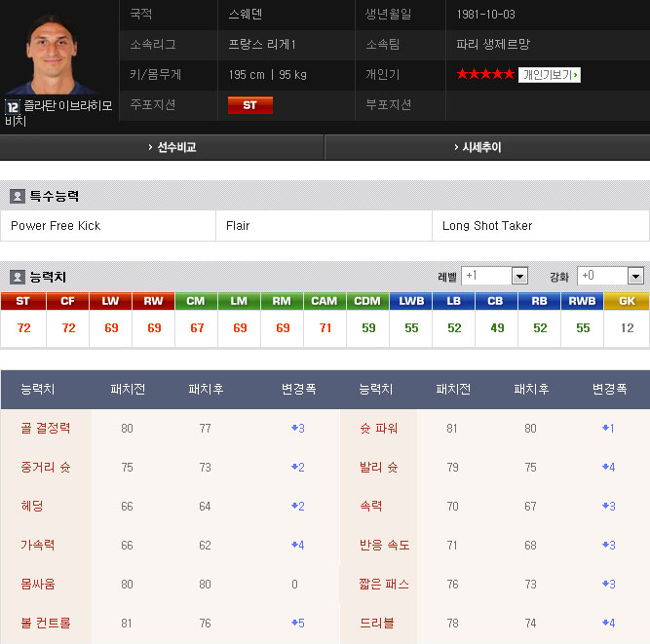This screenshot has height=644, width=650.
Task: Click the 능력치 section person icon
Action: point(18,277)
